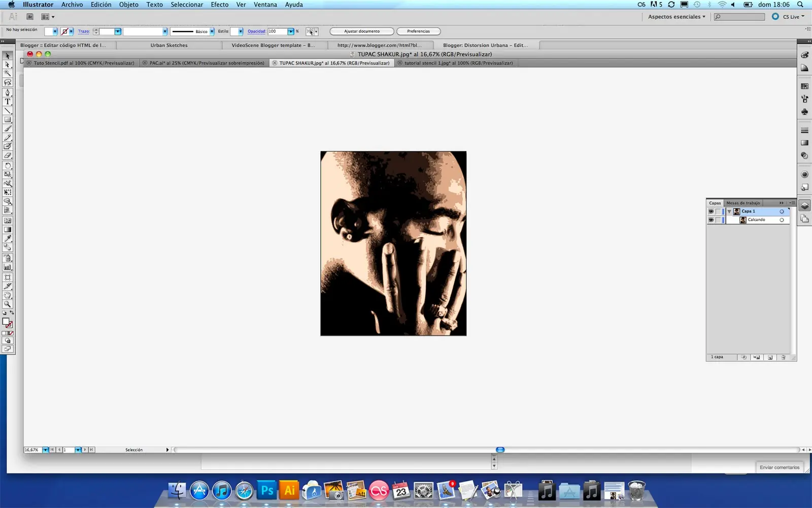Open CS Live menu button
The width and height of the screenshot is (812, 508).
click(x=789, y=17)
